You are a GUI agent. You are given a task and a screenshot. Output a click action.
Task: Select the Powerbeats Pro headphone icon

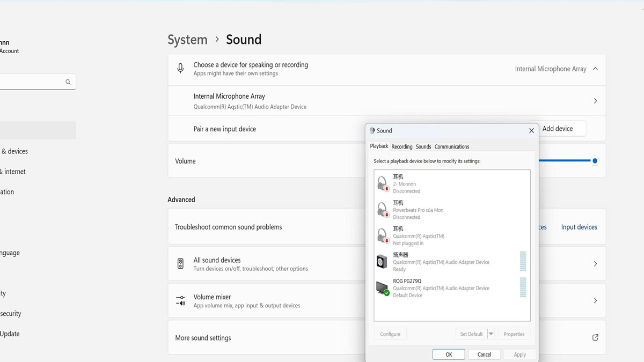pyautogui.click(x=382, y=210)
